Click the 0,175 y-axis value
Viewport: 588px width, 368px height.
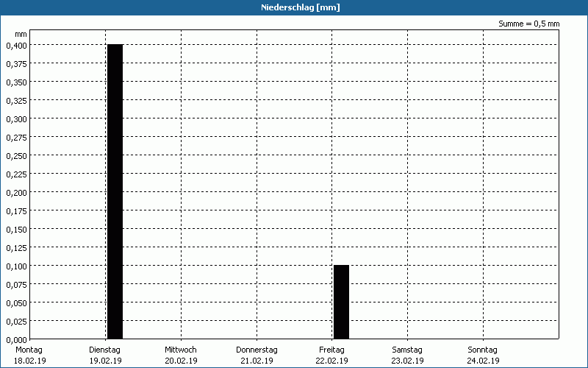tap(16, 210)
